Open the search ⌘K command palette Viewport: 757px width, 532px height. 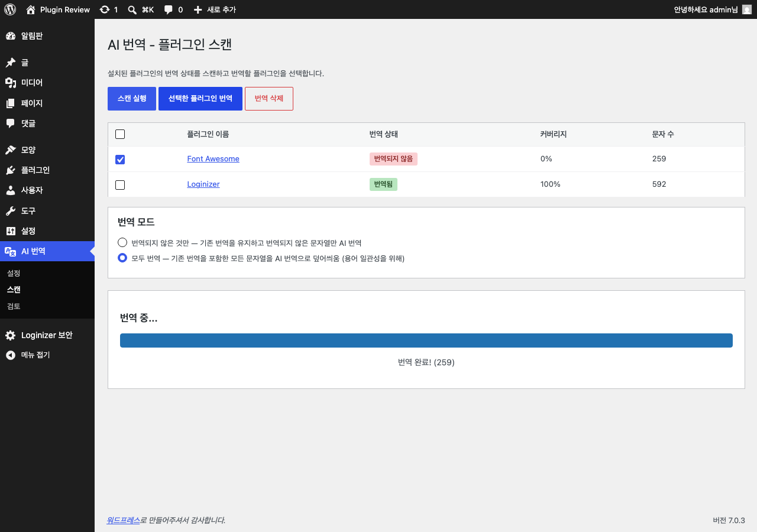pos(141,9)
